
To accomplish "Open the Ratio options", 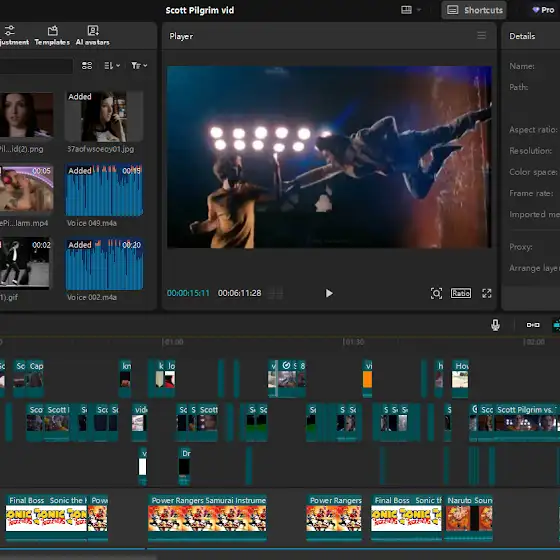I will coord(461,293).
